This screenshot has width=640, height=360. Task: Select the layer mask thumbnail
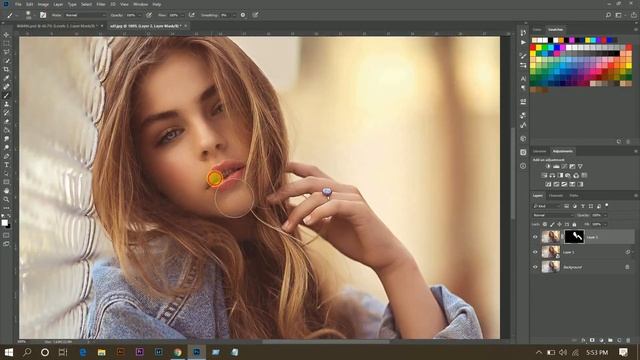pos(575,237)
